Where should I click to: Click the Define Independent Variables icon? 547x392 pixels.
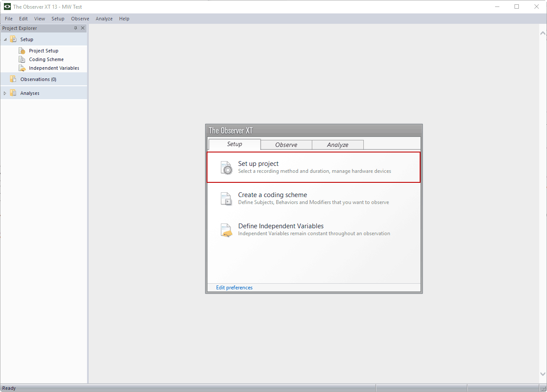tap(227, 230)
